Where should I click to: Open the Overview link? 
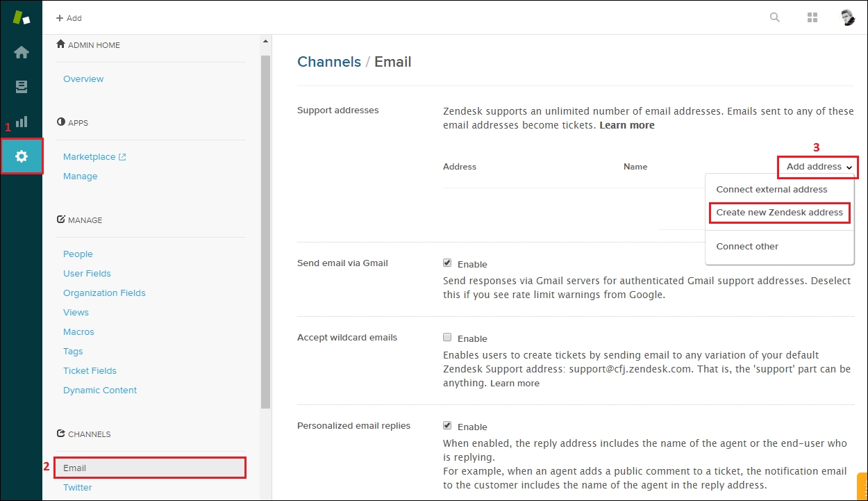83,79
